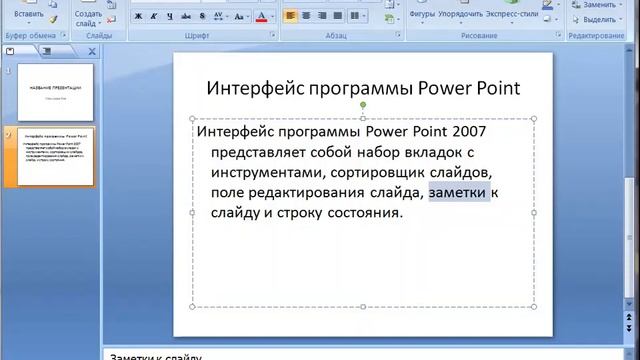Go to the previous slide double-arrow
This screenshot has width=640, height=360.
tap(629, 318)
